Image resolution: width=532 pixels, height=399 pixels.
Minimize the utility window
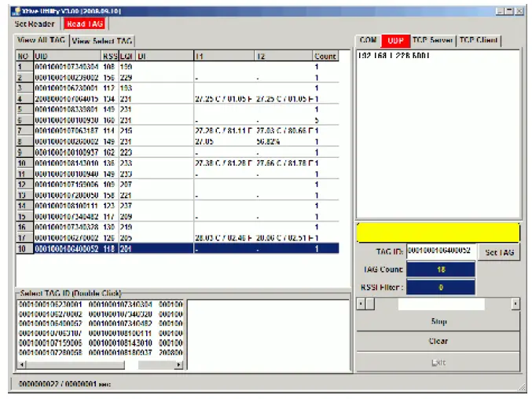pyautogui.click(x=500, y=11)
